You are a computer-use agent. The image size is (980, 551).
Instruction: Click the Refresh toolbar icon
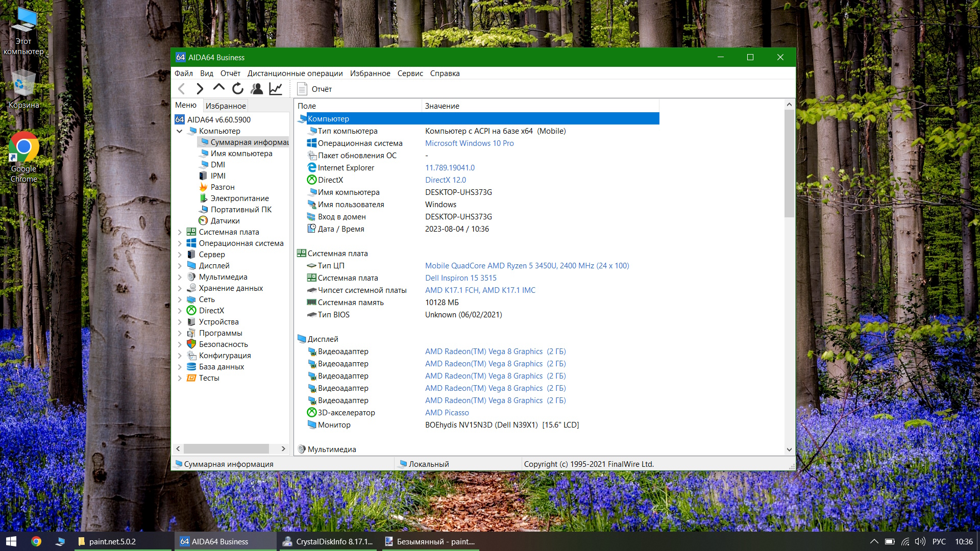238,89
